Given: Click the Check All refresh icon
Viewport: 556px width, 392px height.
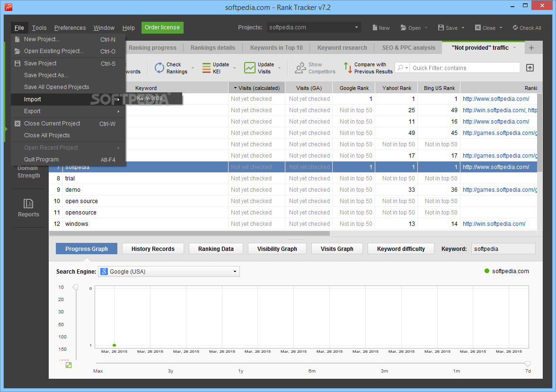Looking at the screenshot, I should pyautogui.click(x=515, y=27).
